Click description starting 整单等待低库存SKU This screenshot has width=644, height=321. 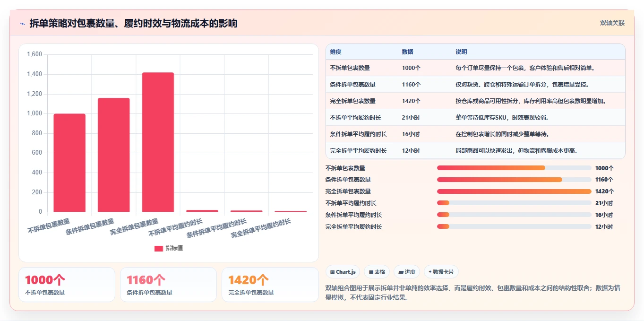(502, 117)
